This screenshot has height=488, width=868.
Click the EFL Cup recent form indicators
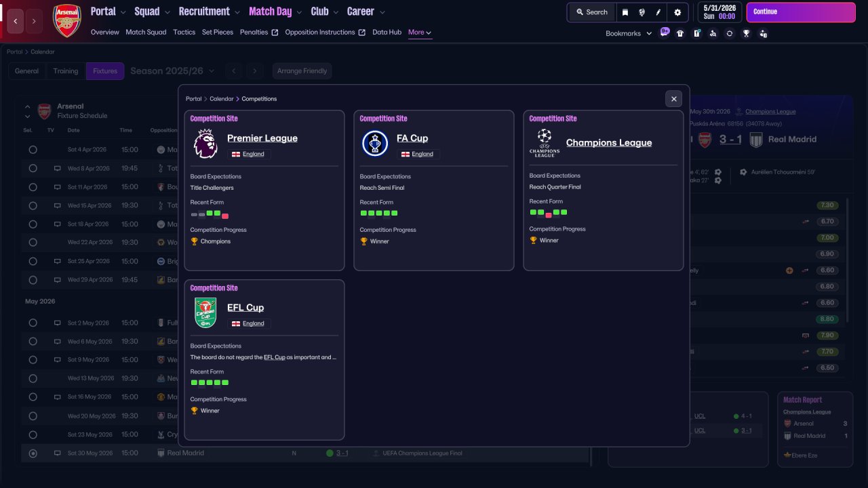click(210, 383)
